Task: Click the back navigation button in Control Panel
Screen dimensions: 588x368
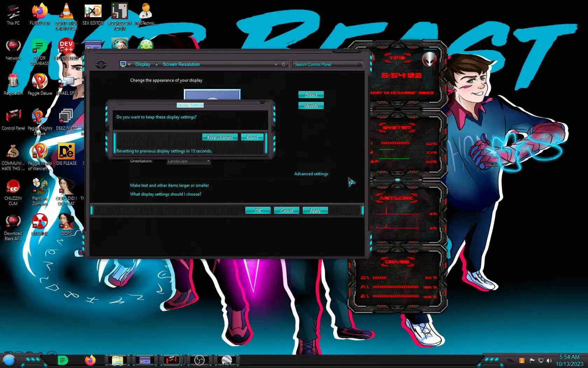Action: [101, 64]
